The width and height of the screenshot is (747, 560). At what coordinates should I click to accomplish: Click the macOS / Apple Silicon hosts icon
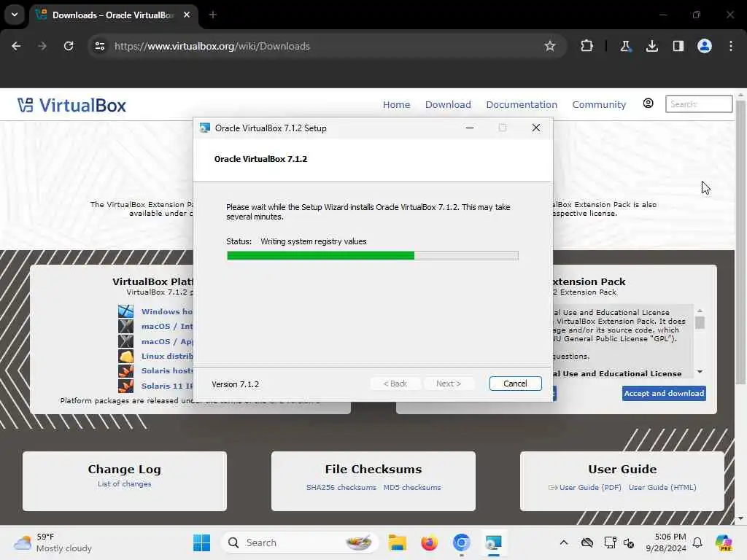pos(125,341)
